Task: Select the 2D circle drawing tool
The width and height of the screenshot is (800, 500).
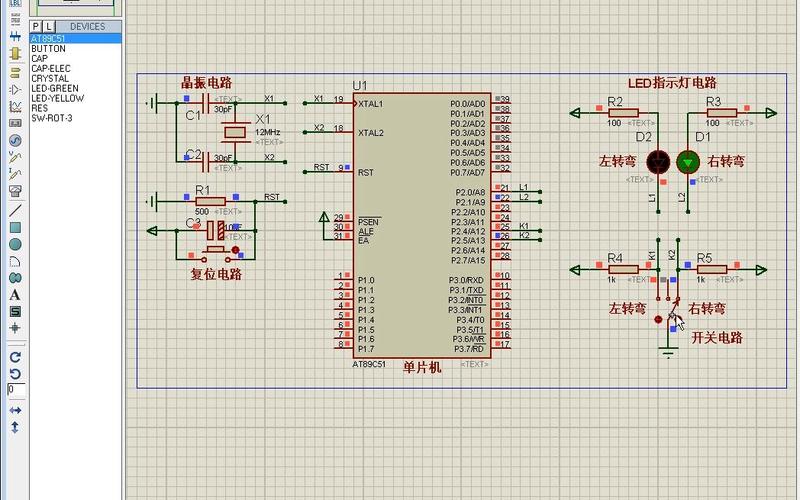Action: pyautogui.click(x=15, y=244)
